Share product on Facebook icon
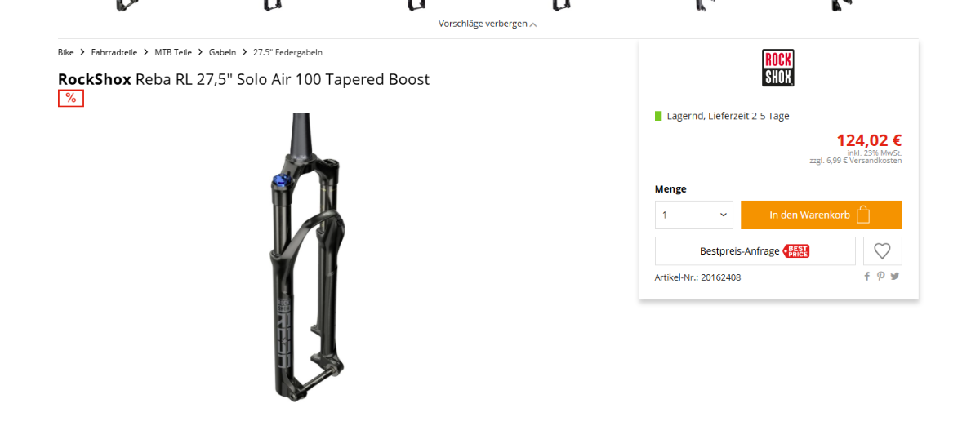980x421 pixels. pyautogui.click(x=867, y=277)
